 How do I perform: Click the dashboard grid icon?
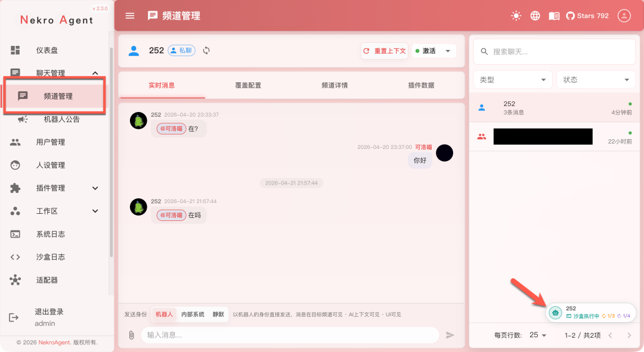(15, 50)
